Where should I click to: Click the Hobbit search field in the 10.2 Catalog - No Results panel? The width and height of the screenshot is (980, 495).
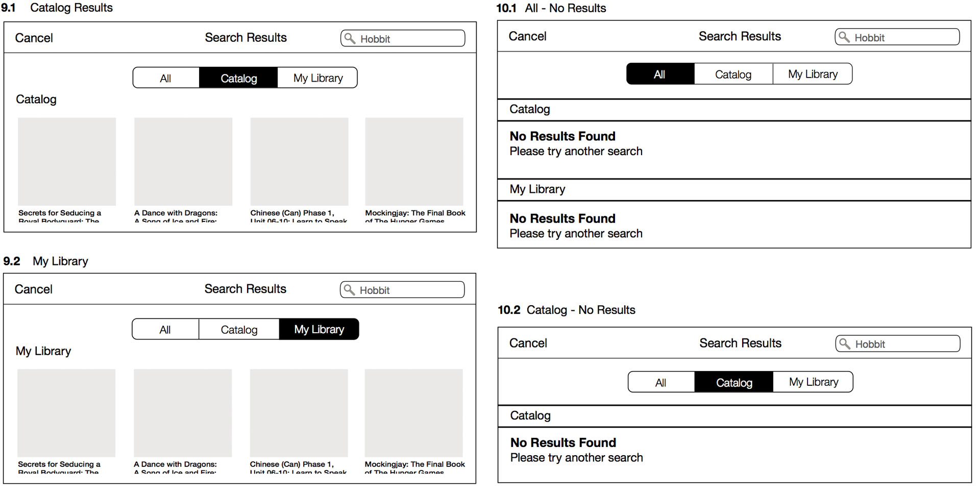click(898, 343)
